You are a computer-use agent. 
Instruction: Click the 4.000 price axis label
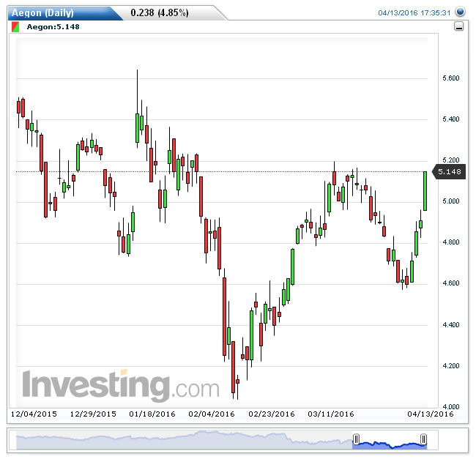[451, 407]
